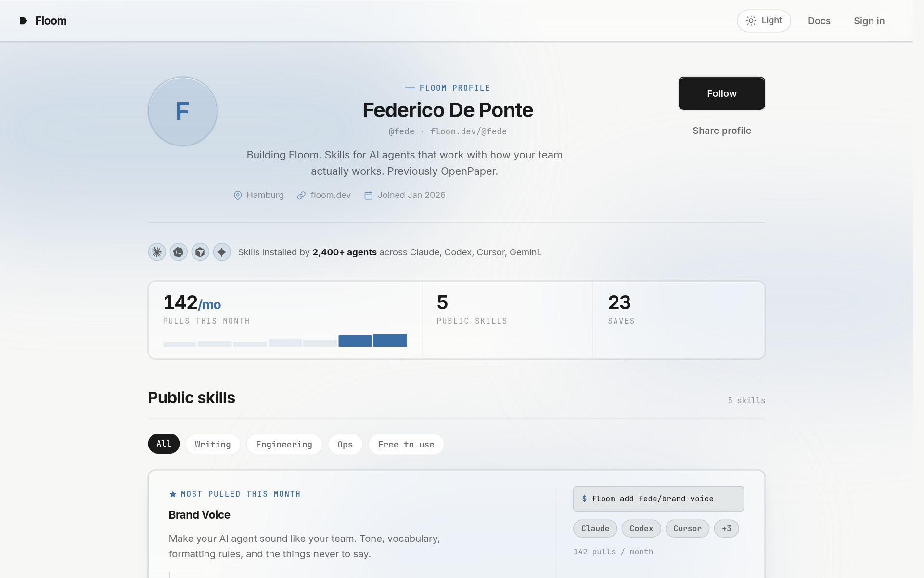Click the 142 pulls / month text
Screen dimensions: 924x578
(x=613, y=552)
